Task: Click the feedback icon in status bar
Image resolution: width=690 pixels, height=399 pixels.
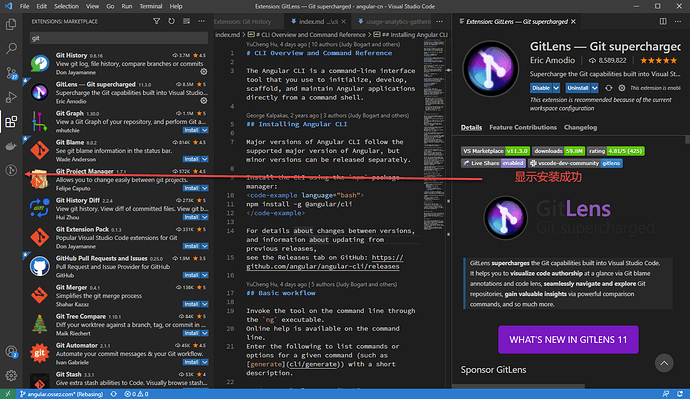Action: tap(666, 394)
